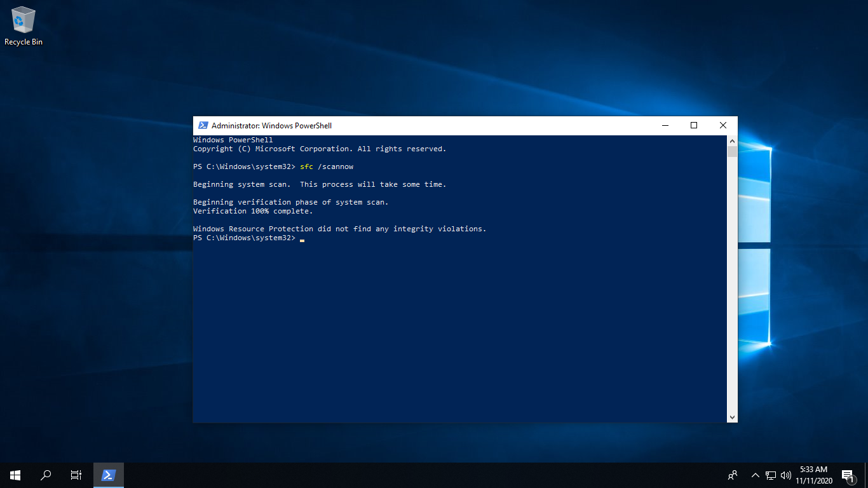
Task: Select the PowerShell taskbar button
Action: point(109,475)
